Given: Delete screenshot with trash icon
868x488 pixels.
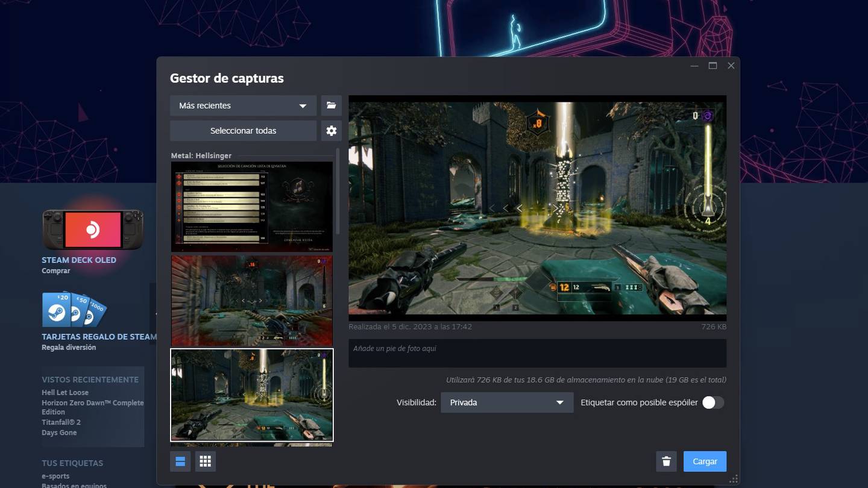Looking at the screenshot, I should pyautogui.click(x=666, y=461).
